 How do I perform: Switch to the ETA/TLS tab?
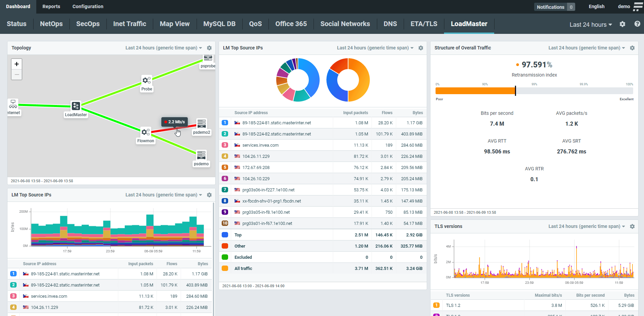click(x=424, y=24)
